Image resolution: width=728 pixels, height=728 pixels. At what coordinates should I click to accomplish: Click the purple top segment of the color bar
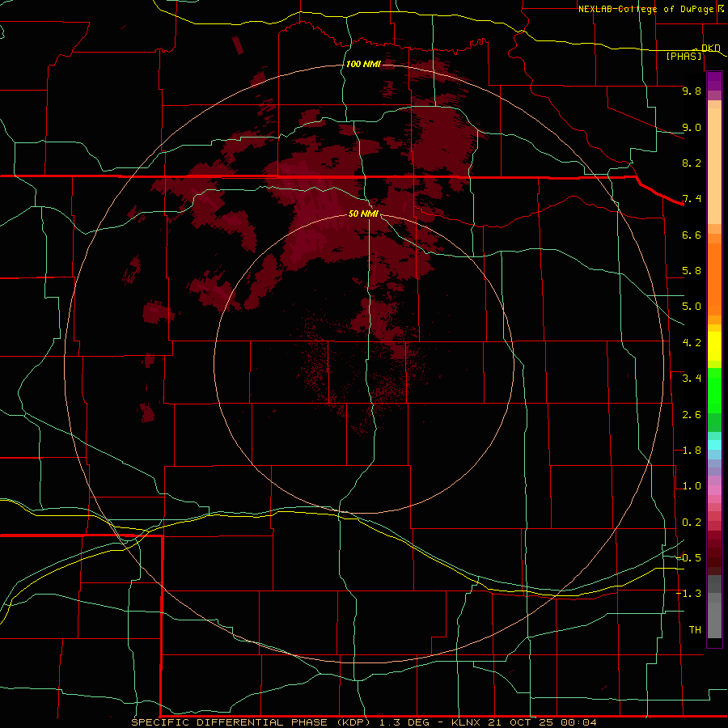pyautogui.click(x=714, y=81)
